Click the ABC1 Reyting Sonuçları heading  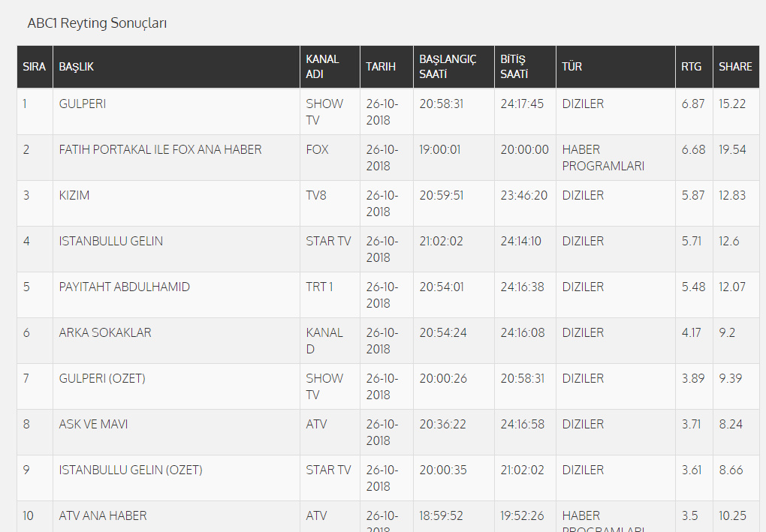[x=97, y=23]
